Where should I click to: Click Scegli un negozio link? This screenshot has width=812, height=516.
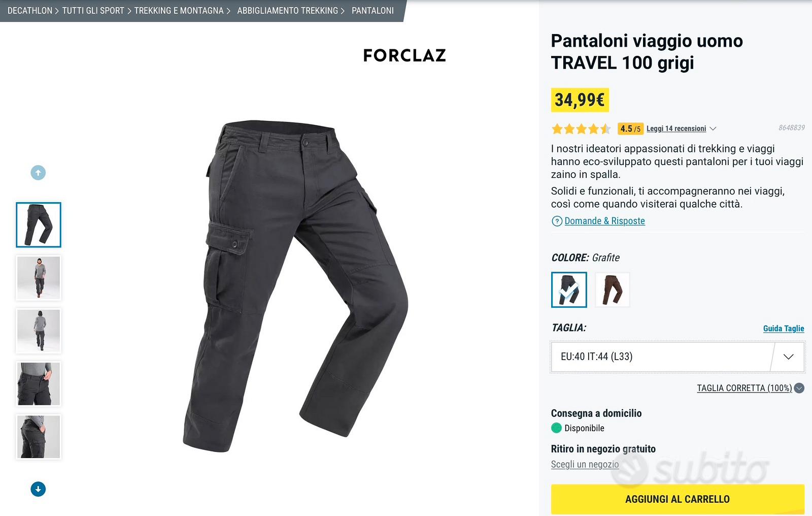(x=585, y=464)
